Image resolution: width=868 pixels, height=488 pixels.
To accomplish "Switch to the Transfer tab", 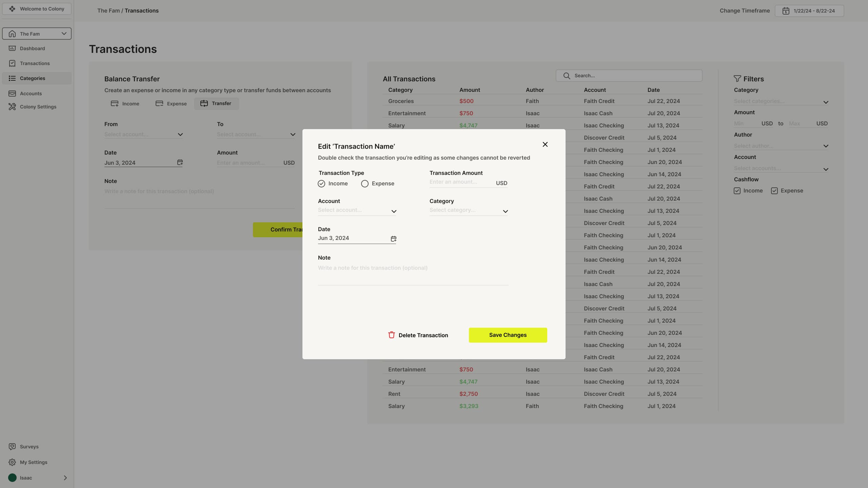I will [216, 103].
